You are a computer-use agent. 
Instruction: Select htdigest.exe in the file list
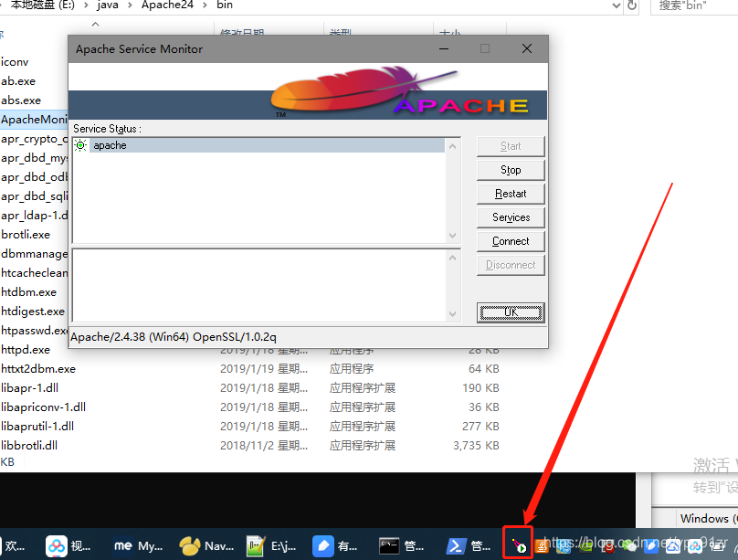tap(33, 312)
